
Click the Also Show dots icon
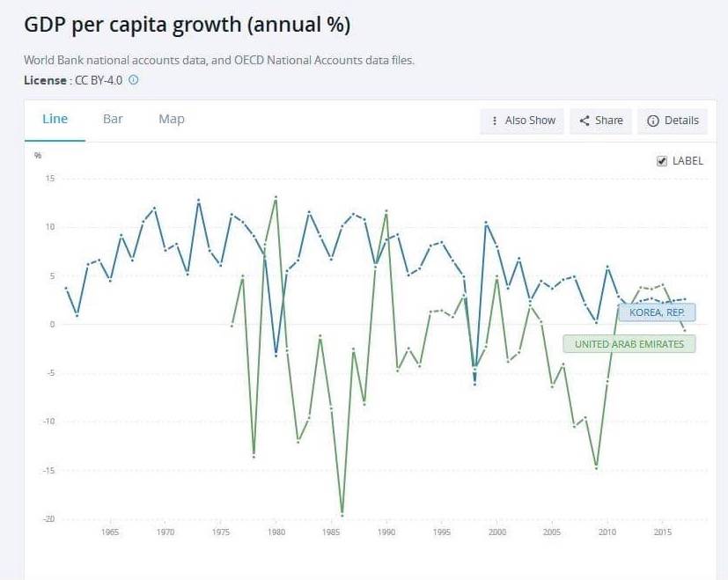(x=495, y=121)
